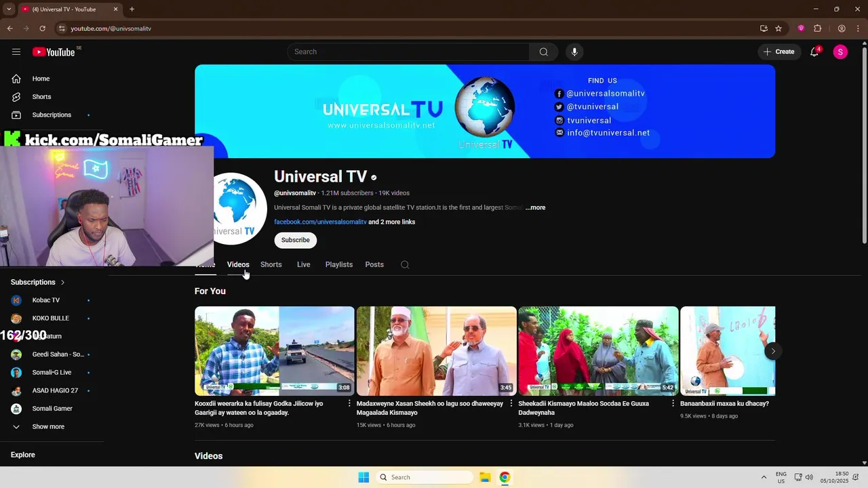Open Somali-G Live subscription
The width and height of the screenshot is (868, 488).
point(52,373)
